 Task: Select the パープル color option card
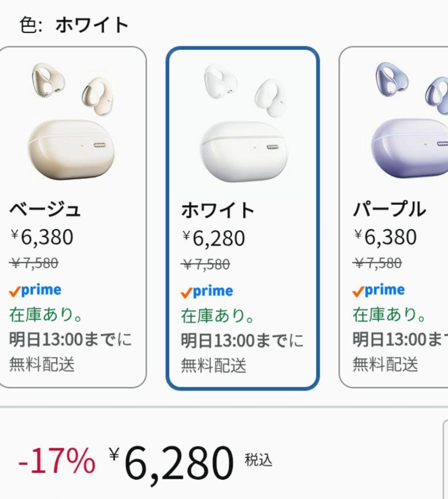(x=394, y=217)
